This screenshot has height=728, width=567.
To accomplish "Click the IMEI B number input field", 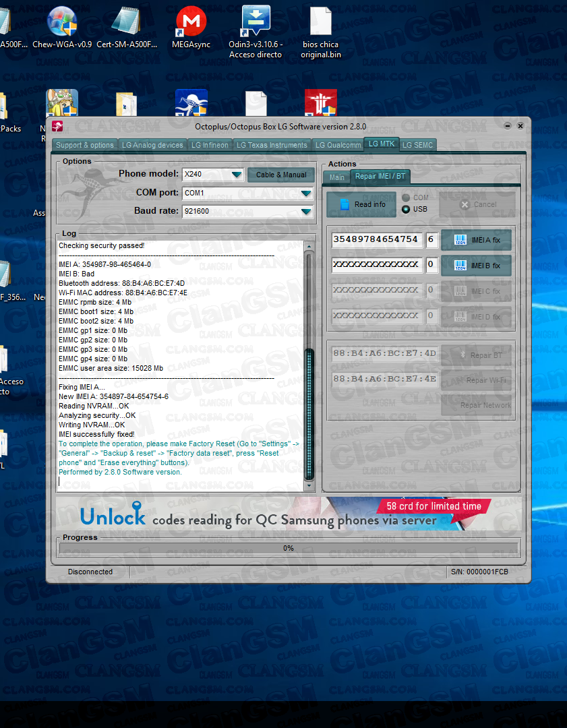I will (377, 265).
